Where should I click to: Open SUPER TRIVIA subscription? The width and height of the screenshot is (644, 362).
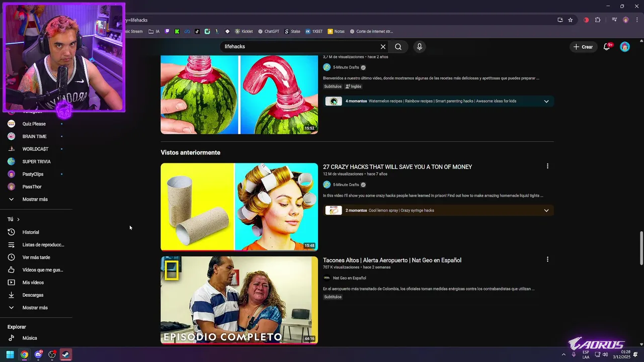(x=36, y=161)
